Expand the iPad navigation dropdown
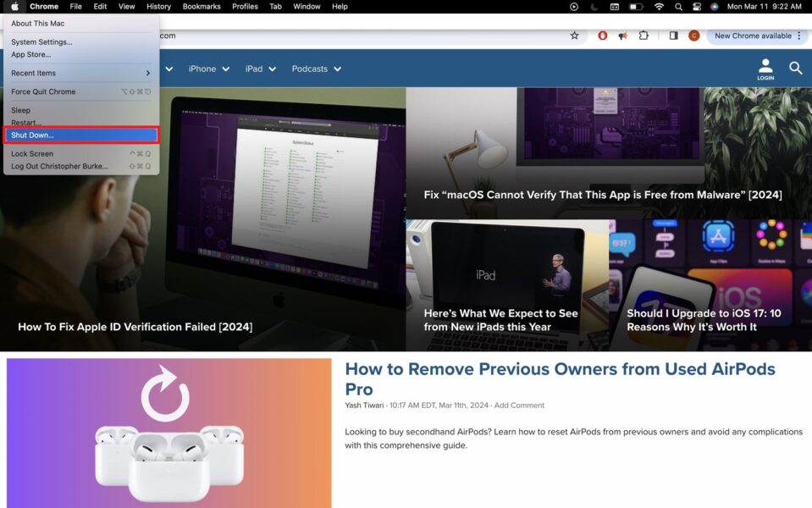 (260, 69)
